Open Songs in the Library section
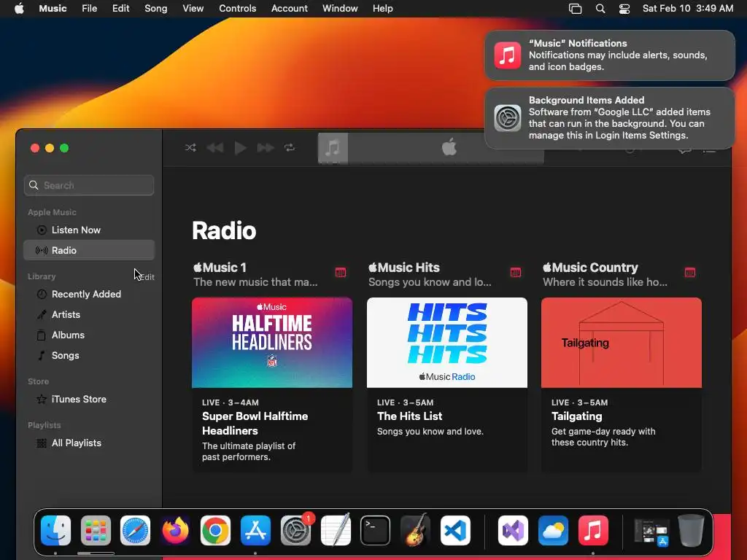 pyautogui.click(x=89, y=356)
